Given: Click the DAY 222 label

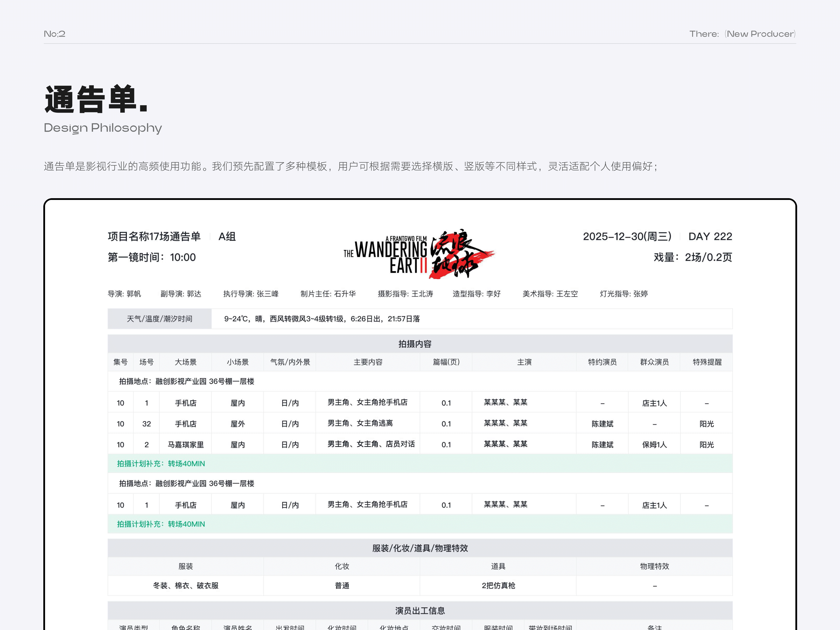Looking at the screenshot, I should tap(710, 237).
